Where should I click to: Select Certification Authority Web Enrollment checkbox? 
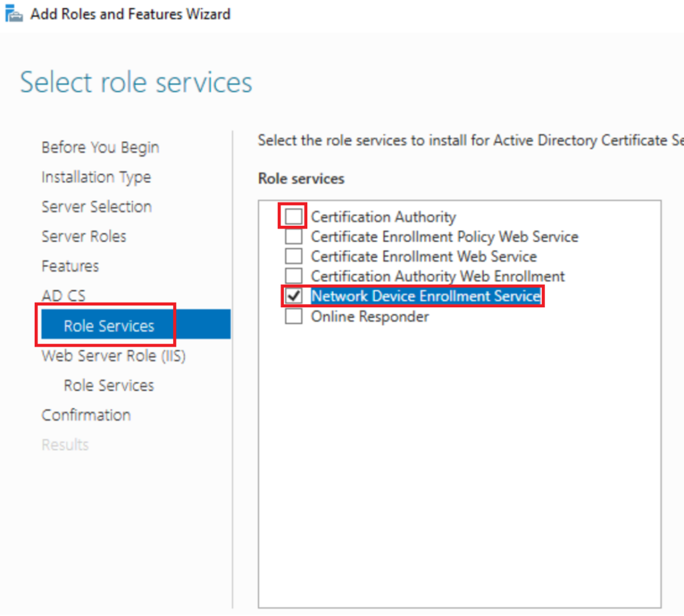point(294,276)
